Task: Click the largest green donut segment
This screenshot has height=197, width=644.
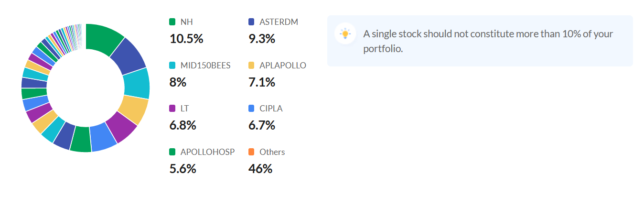Action: 103,38
